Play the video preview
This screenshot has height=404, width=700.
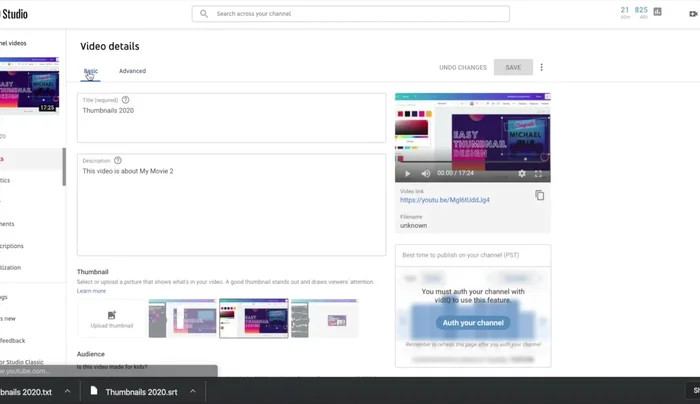[407, 173]
